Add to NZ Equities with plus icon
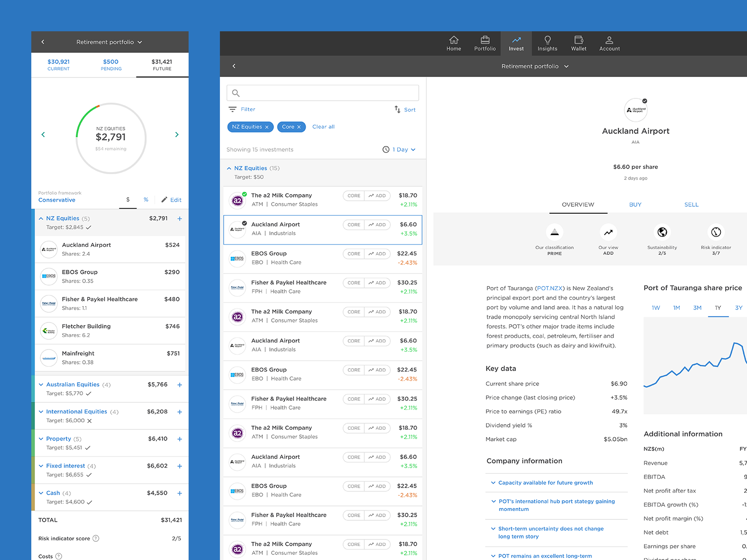The height and width of the screenshot is (560, 747). click(180, 218)
